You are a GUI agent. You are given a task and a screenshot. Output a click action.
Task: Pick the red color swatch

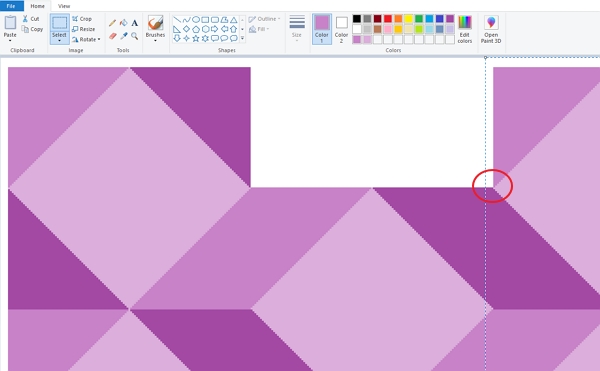[388, 19]
